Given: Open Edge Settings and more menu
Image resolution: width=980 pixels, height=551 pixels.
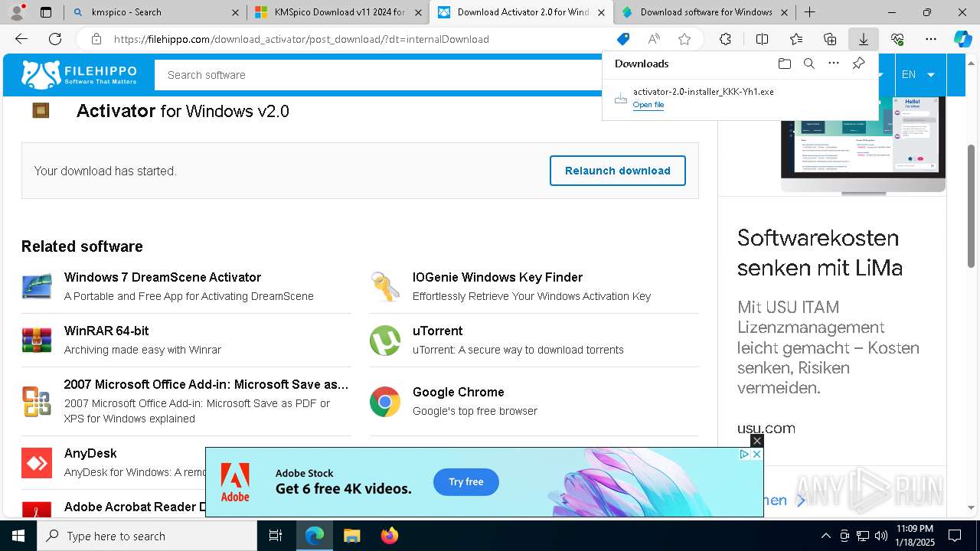Looking at the screenshot, I should point(931,39).
